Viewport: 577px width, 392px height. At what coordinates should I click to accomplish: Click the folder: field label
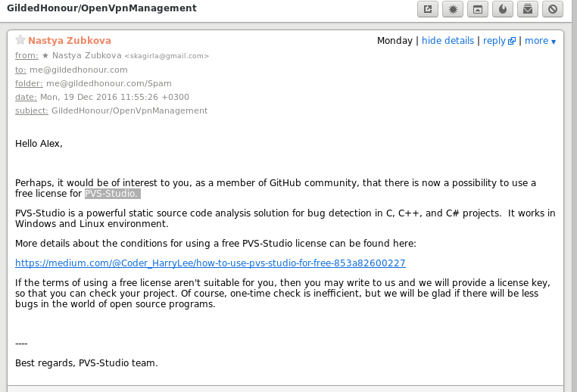coord(29,83)
